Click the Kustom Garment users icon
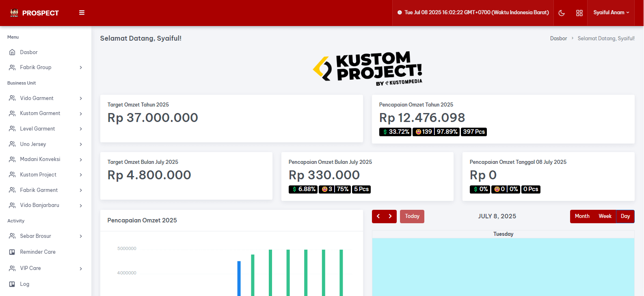Viewport: 644px width, 296px height. (x=12, y=113)
